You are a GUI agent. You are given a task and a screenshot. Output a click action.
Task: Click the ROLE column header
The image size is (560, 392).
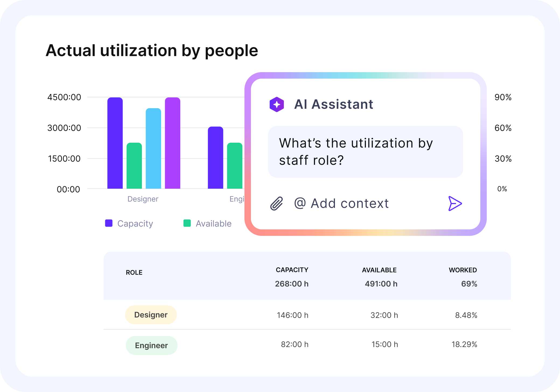(134, 272)
